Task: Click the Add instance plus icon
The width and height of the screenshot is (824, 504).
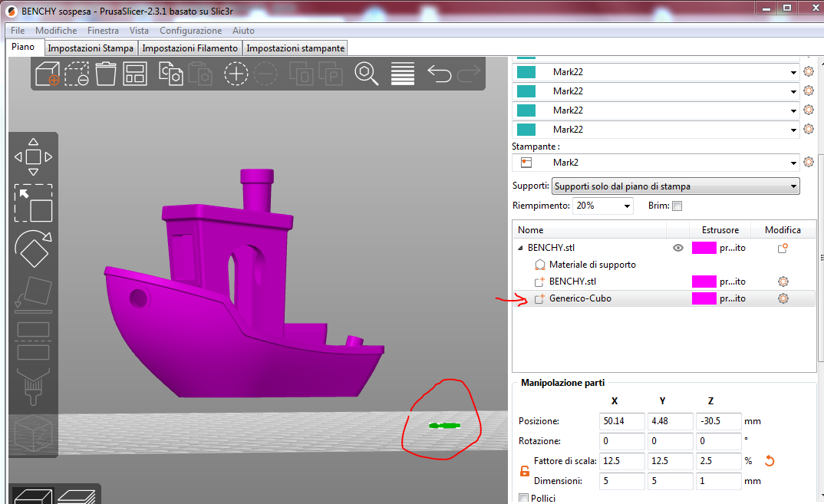Action: coord(236,74)
